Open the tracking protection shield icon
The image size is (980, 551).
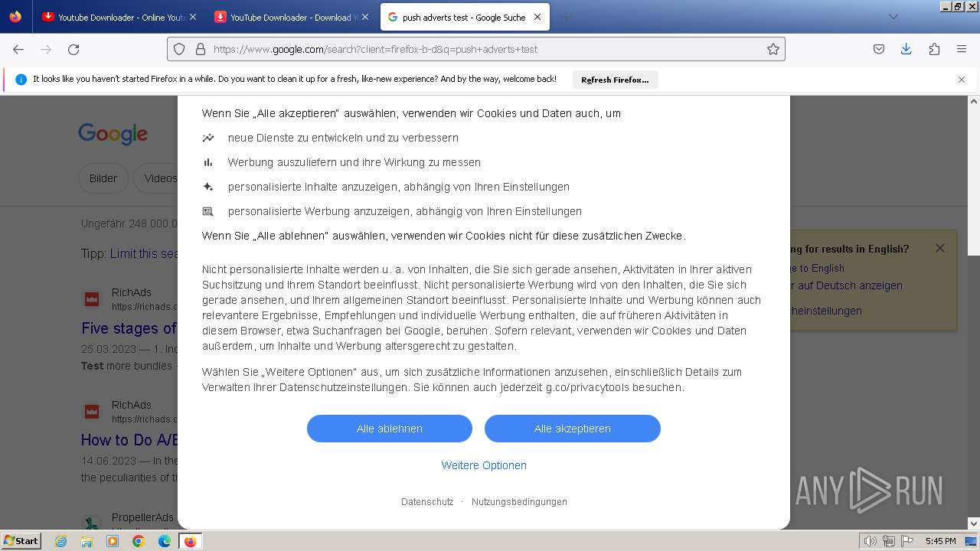[179, 49]
